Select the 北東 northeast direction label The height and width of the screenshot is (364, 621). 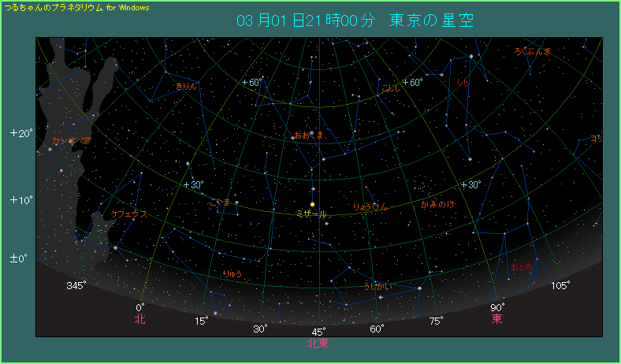click(318, 344)
